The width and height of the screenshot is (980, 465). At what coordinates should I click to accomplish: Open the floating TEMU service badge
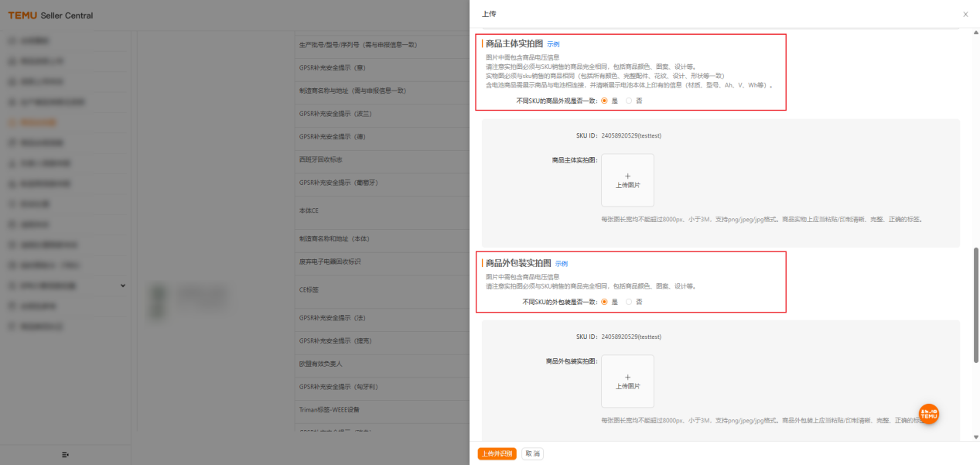click(928, 414)
